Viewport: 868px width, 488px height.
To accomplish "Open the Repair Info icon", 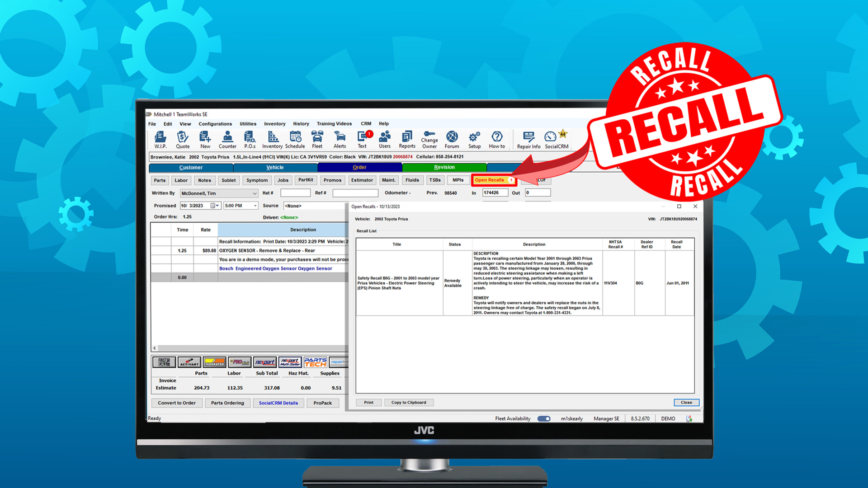I will (528, 140).
